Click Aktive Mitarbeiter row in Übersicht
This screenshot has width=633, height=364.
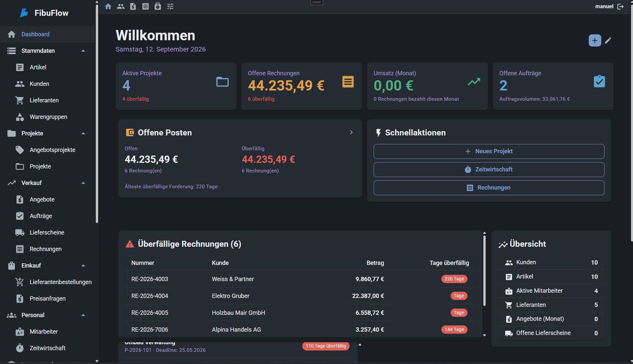(552, 291)
